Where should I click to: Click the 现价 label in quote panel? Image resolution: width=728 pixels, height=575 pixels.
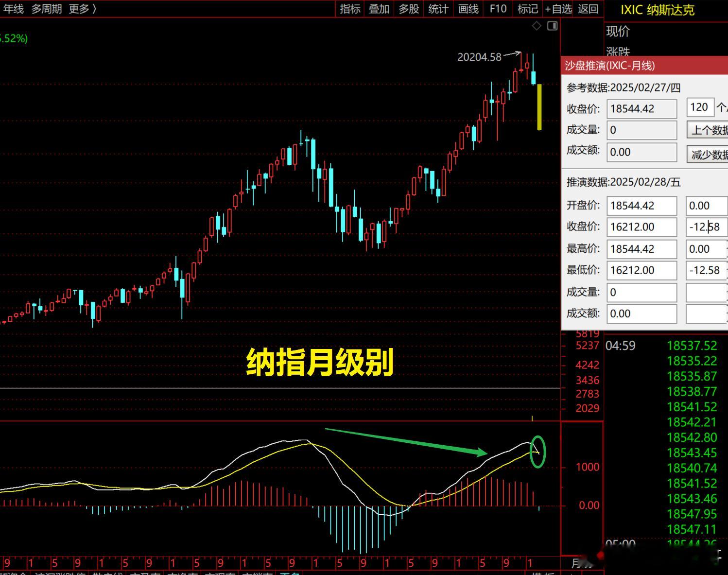pyautogui.click(x=618, y=31)
